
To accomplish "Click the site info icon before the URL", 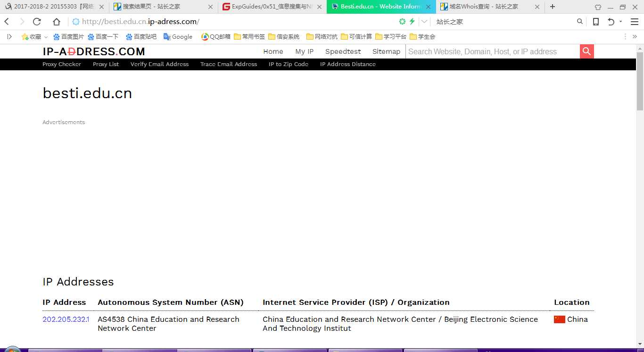I will pos(75,22).
